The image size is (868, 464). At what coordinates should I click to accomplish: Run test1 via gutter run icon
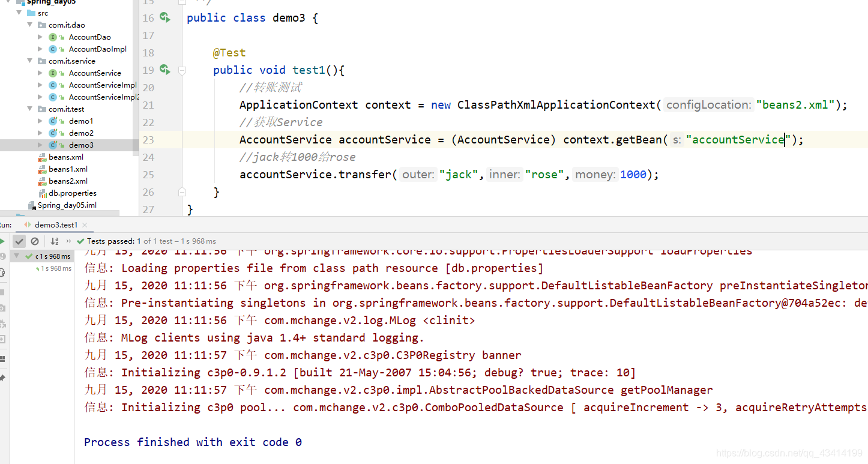point(165,70)
